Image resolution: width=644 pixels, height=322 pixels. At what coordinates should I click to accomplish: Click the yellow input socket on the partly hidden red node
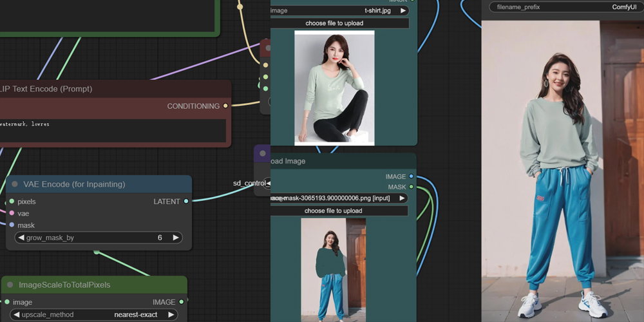click(x=266, y=65)
